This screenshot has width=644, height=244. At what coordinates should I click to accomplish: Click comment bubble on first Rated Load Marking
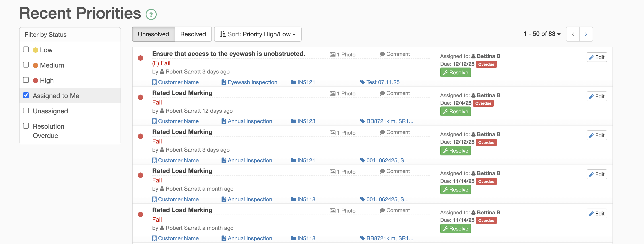[x=382, y=93]
